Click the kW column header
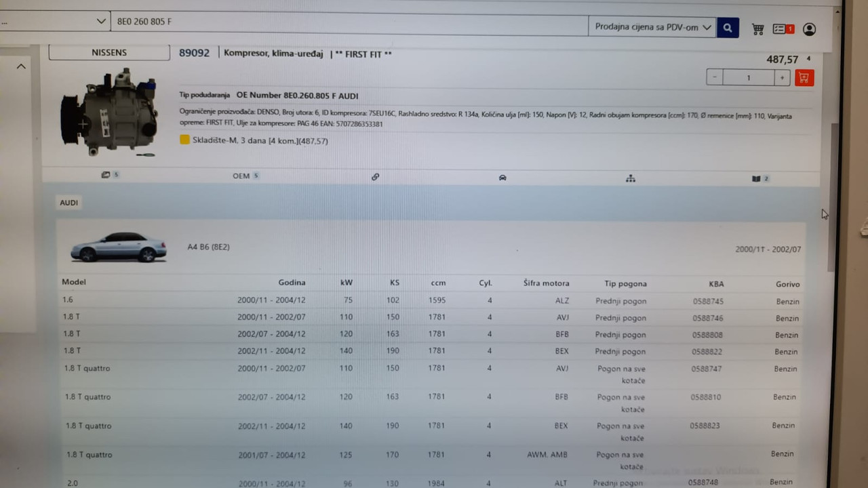The image size is (868, 488). [x=346, y=283]
